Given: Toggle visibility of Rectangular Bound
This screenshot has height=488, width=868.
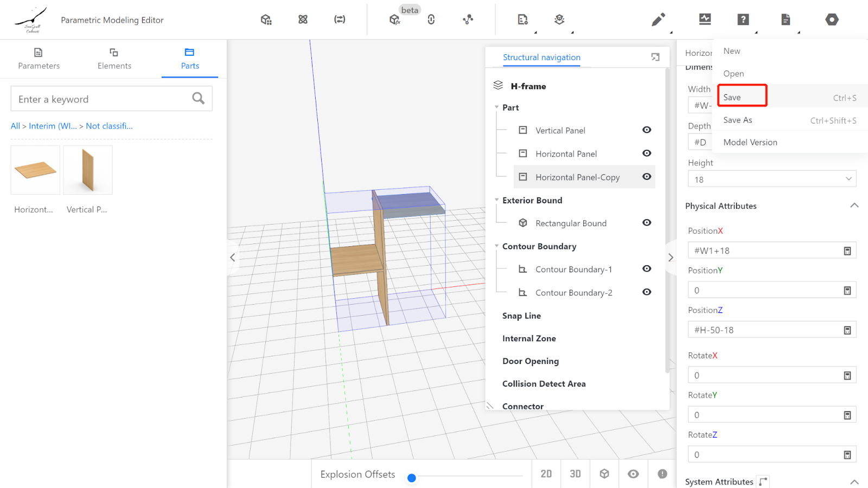Looking at the screenshot, I should [x=647, y=223].
